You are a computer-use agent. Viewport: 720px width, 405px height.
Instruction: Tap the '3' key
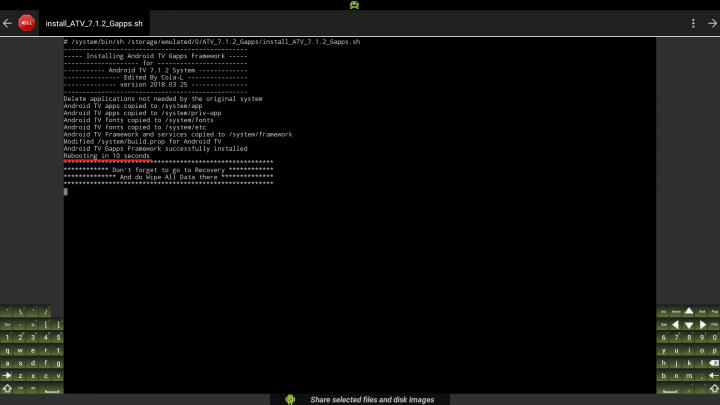click(x=33, y=337)
